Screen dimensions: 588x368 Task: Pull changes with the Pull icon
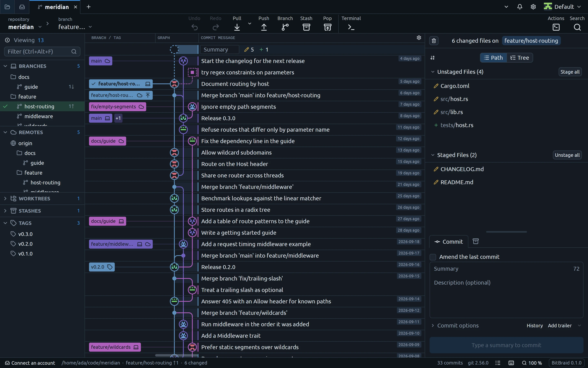pos(237,27)
